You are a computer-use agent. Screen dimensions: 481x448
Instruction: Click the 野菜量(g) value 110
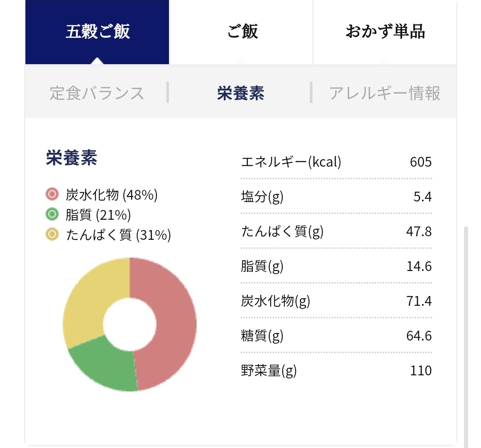pyautogui.click(x=420, y=370)
